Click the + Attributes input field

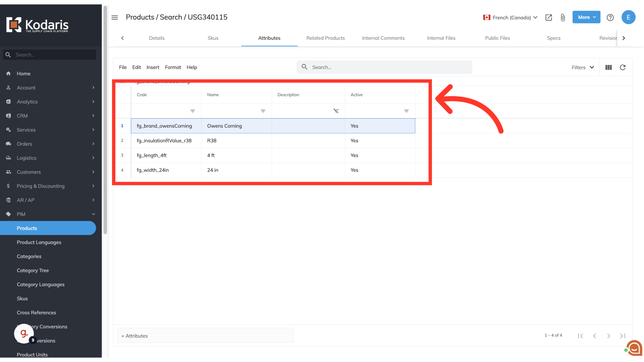(x=205, y=336)
